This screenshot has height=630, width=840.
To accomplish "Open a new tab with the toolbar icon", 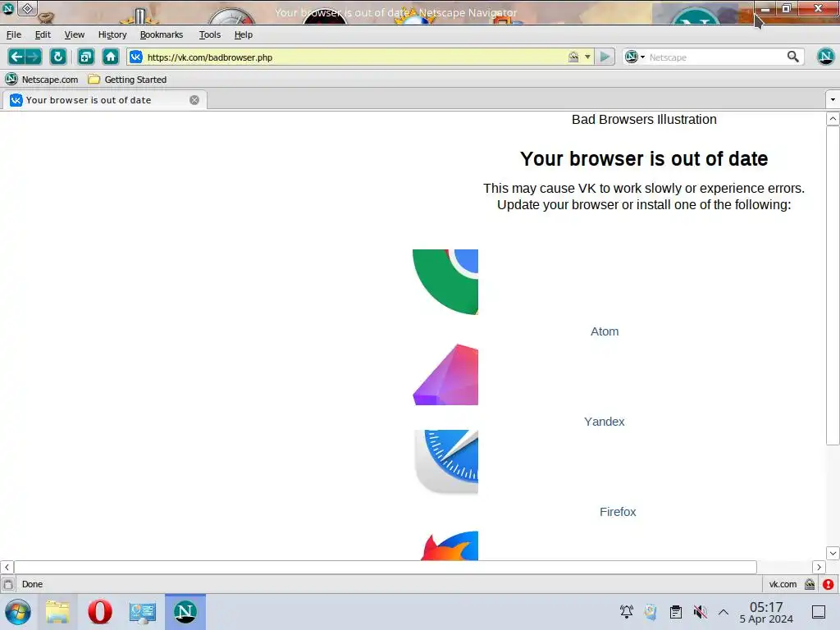I will (x=85, y=57).
